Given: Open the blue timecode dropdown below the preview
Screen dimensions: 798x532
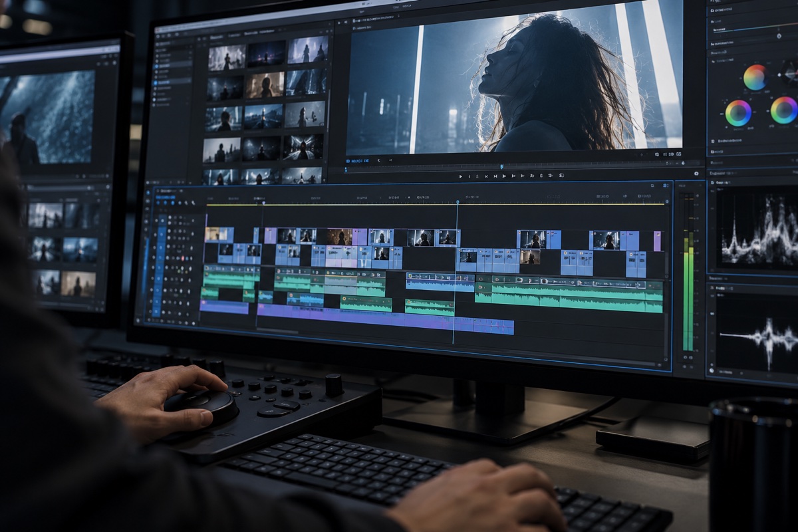Looking at the screenshot, I should 357,161.
